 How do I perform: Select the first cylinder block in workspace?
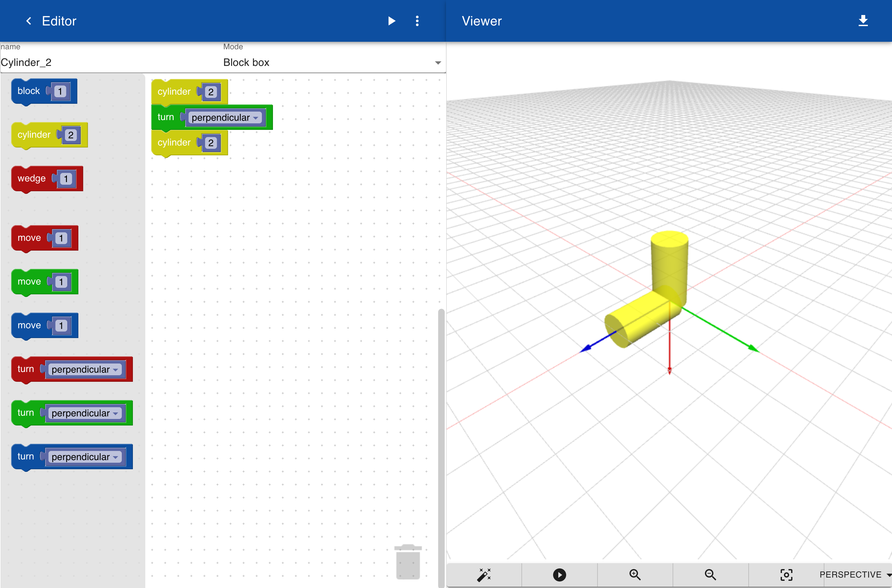(173, 92)
